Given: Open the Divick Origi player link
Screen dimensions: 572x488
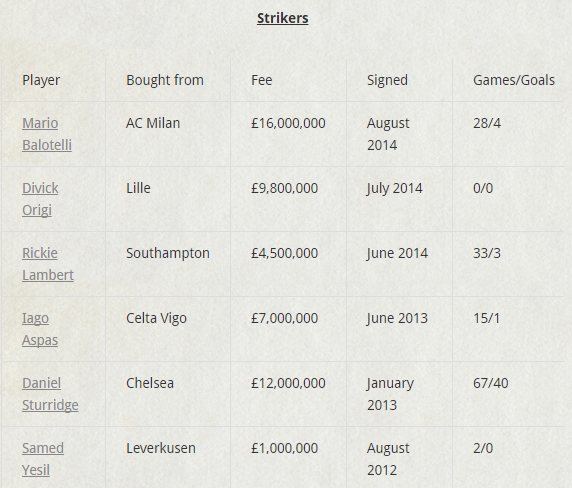Looking at the screenshot, I should (x=40, y=199).
